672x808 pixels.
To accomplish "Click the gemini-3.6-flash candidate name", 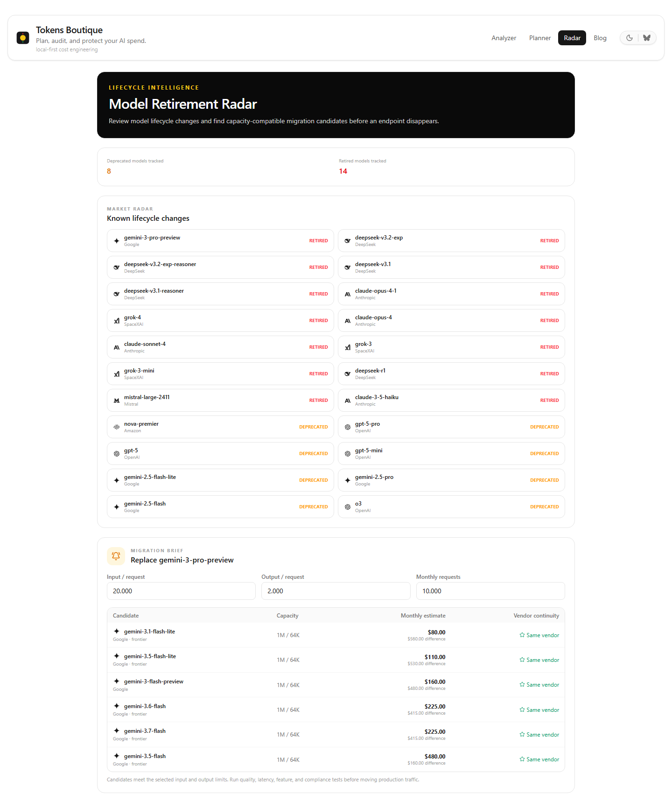I will coord(145,706).
